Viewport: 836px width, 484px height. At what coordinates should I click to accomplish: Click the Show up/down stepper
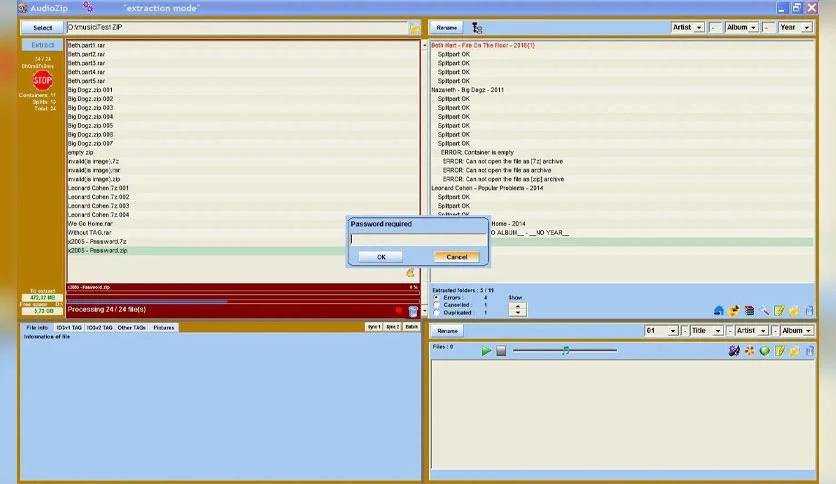click(x=518, y=309)
